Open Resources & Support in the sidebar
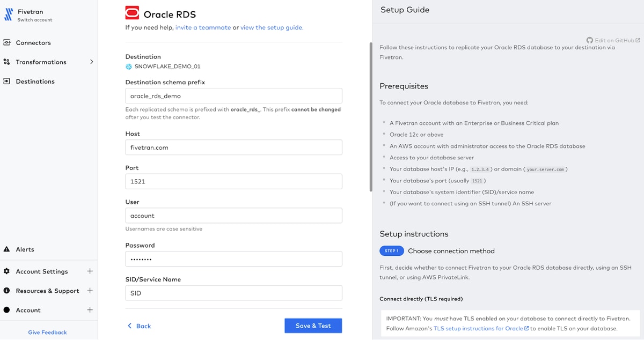644x340 pixels. [x=47, y=291]
